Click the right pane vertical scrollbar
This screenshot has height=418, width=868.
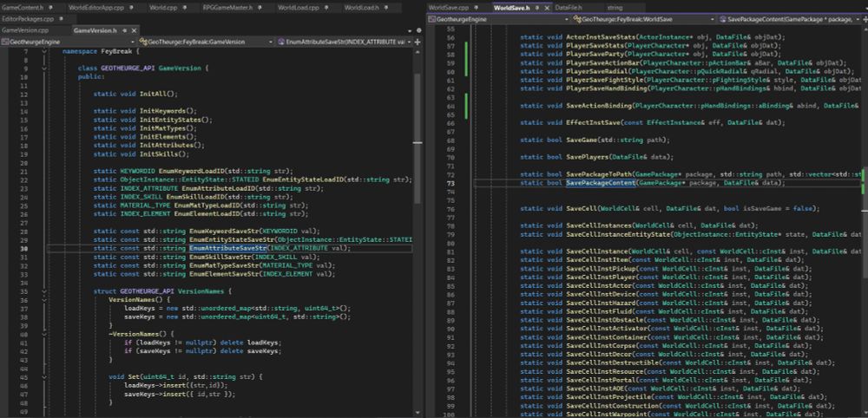click(x=865, y=221)
